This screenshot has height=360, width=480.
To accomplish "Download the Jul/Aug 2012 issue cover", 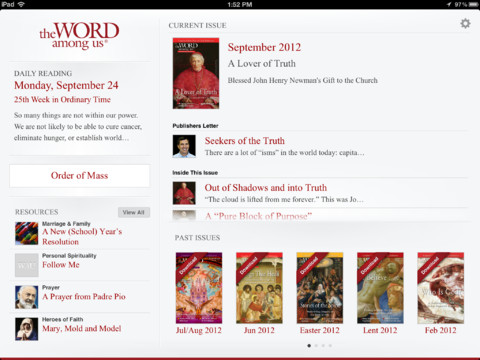I will click(199, 288).
